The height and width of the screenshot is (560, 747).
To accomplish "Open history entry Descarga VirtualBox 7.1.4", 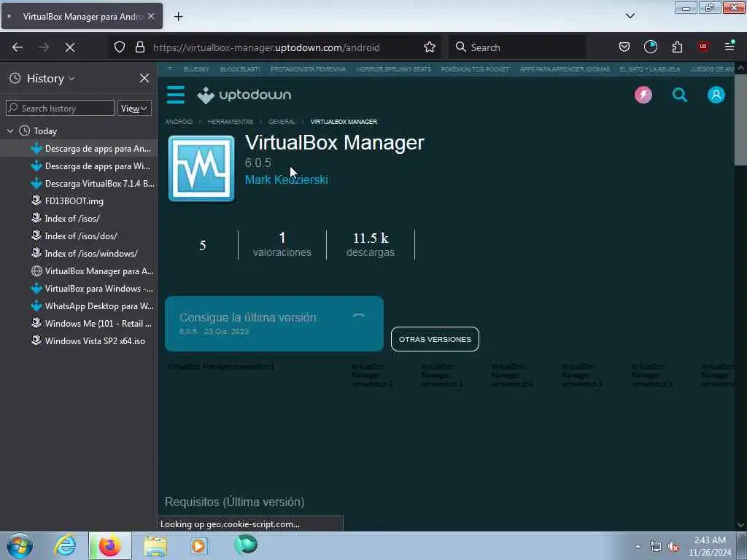I will pyautogui.click(x=79, y=183).
